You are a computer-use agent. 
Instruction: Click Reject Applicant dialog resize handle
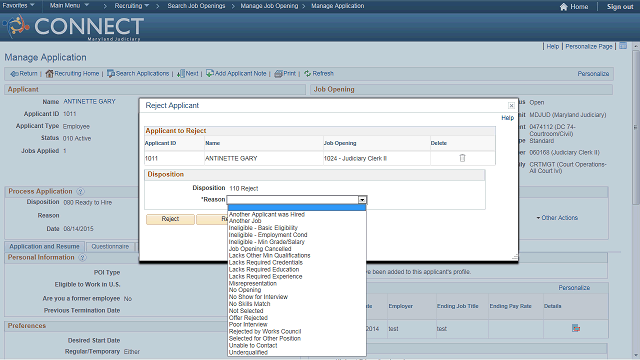(x=515, y=257)
